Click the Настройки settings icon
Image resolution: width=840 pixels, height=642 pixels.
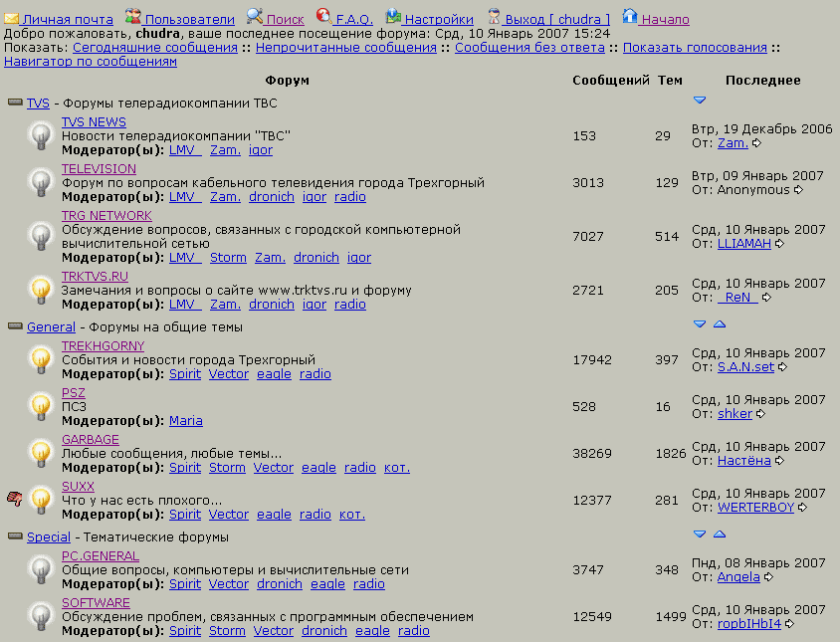tap(393, 16)
